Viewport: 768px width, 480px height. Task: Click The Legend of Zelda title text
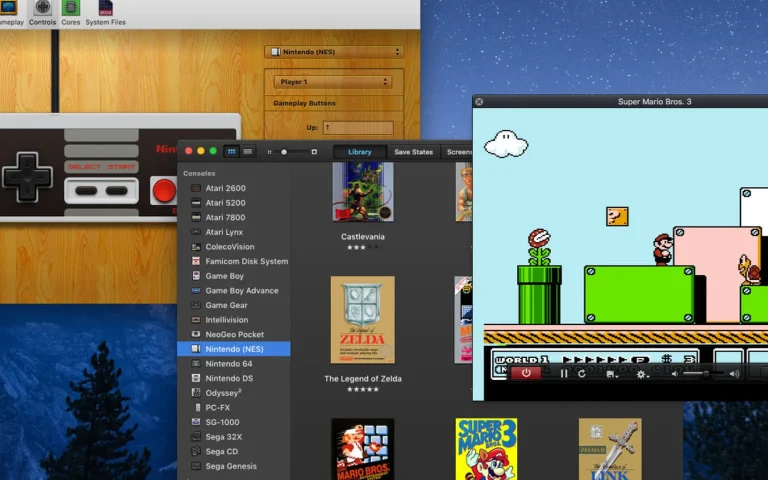(363, 379)
